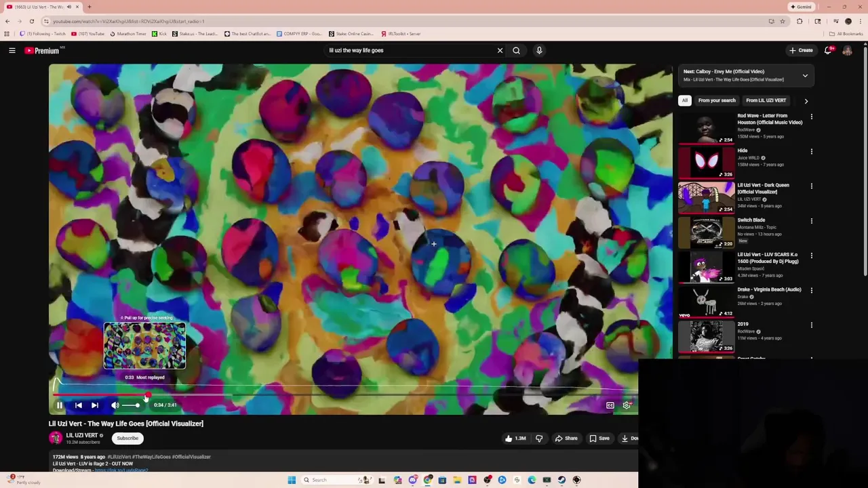Screen dimensions: 868x488
Task: Open options for the LUV SCARS K.o 1600 video
Action: point(811,256)
